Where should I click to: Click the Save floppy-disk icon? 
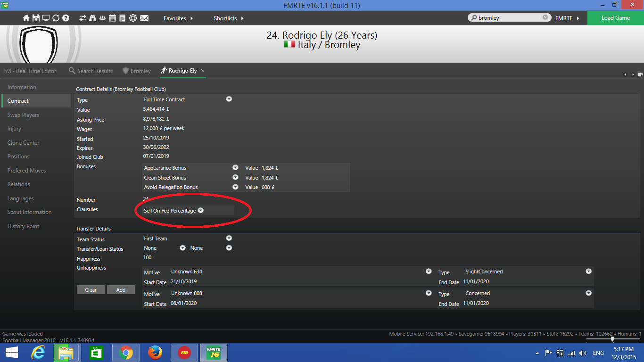click(36, 18)
